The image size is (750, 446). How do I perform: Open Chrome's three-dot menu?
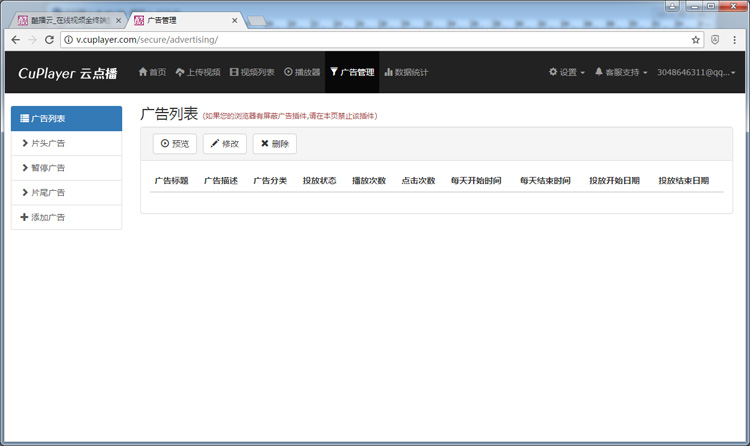(x=735, y=40)
